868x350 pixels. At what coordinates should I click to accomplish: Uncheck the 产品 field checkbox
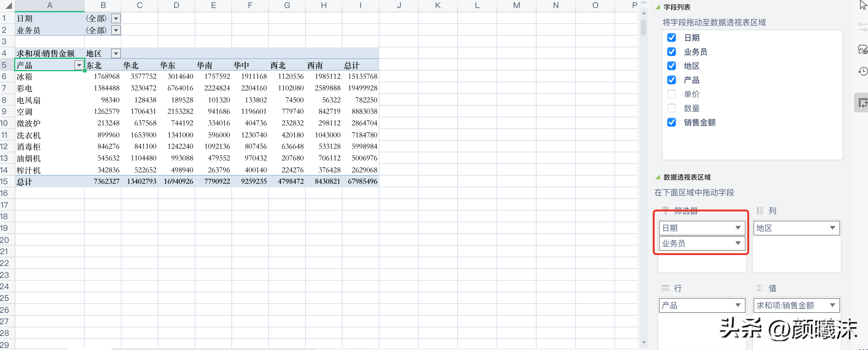point(671,80)
